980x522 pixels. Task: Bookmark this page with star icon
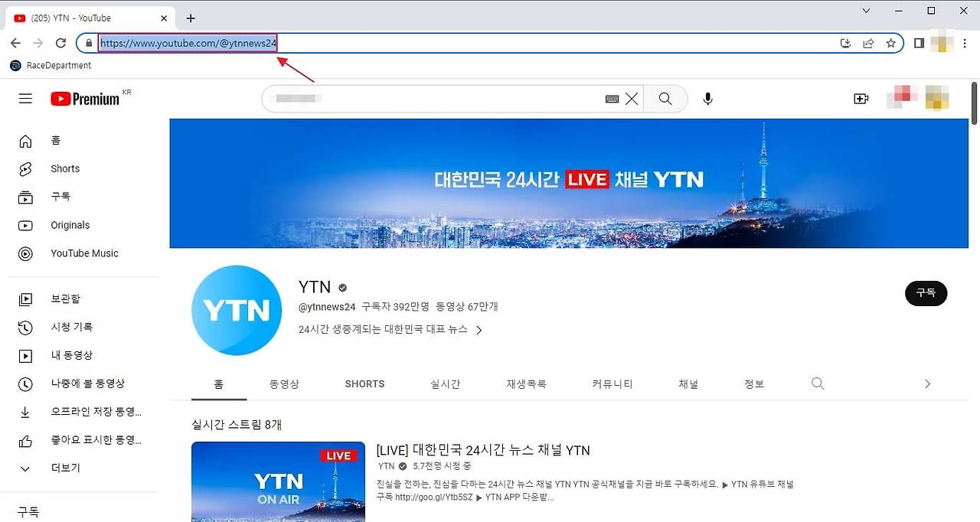tap(891, 44)
